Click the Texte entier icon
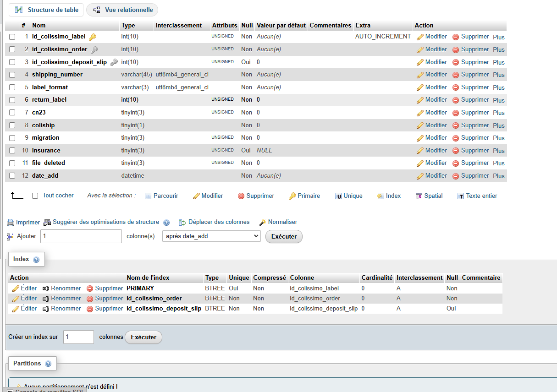The height and width of the screenshot is (392, 557). [x=461, y=196]
